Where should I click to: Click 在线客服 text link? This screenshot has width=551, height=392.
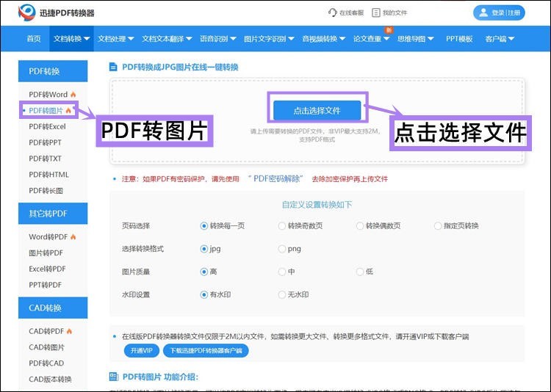click(351, 12)
